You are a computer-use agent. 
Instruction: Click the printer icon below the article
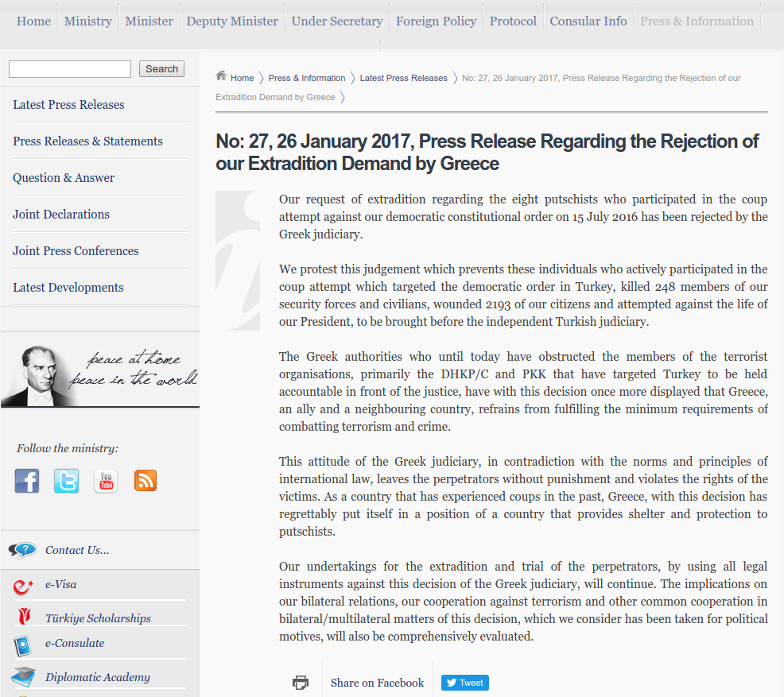click(301, 683)
